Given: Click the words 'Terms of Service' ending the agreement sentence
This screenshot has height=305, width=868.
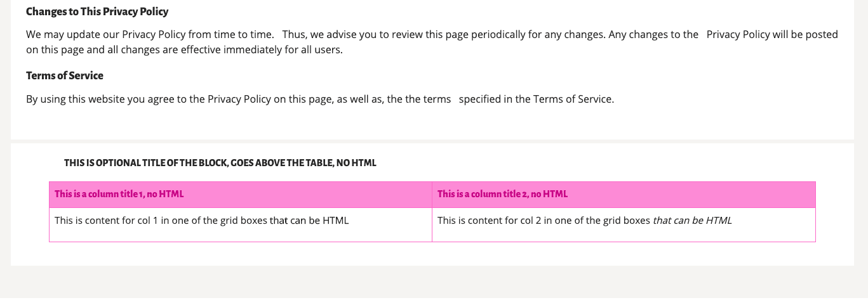Looking at the screenshot, I should [x=573, y=99].
